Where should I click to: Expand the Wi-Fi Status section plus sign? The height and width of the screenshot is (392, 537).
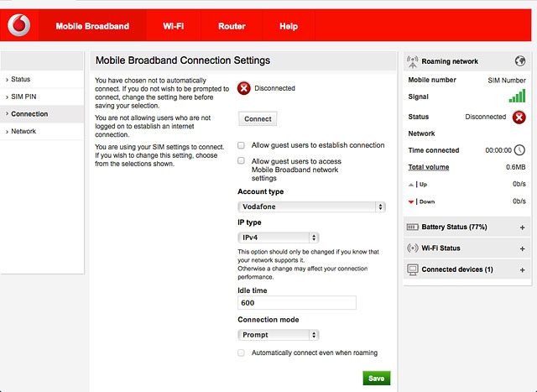point(522,248)
